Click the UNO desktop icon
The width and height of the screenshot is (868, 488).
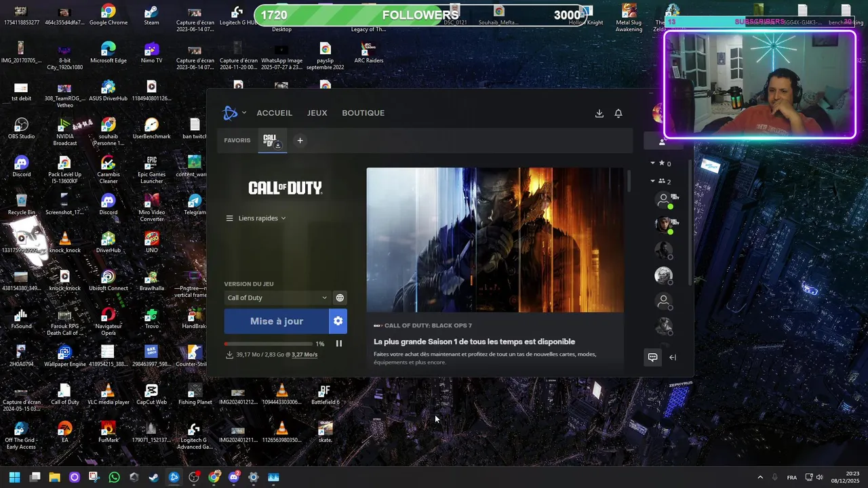coord(151,243)
